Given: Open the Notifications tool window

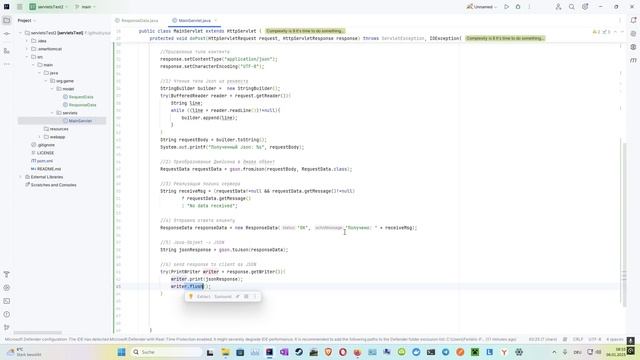Looking at the screenshot, I should 633,20.
